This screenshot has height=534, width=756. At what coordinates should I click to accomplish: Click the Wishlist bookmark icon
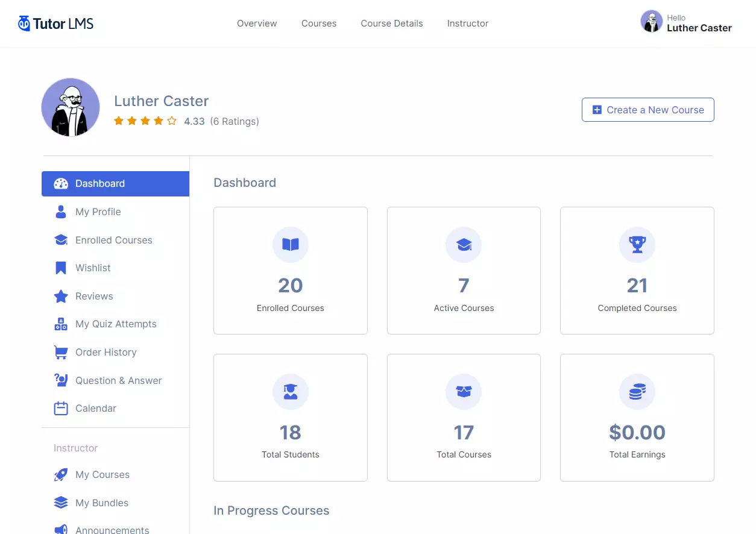coord(61,268)
